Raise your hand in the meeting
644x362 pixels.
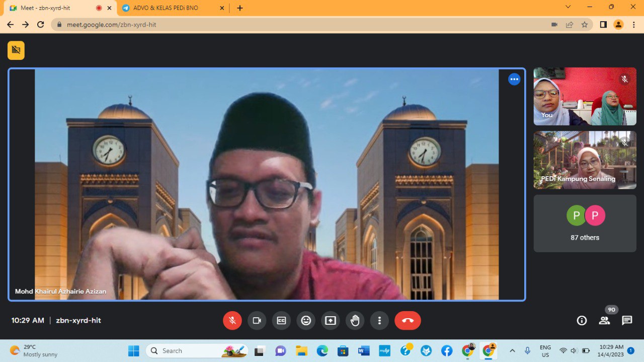[355, 320]
